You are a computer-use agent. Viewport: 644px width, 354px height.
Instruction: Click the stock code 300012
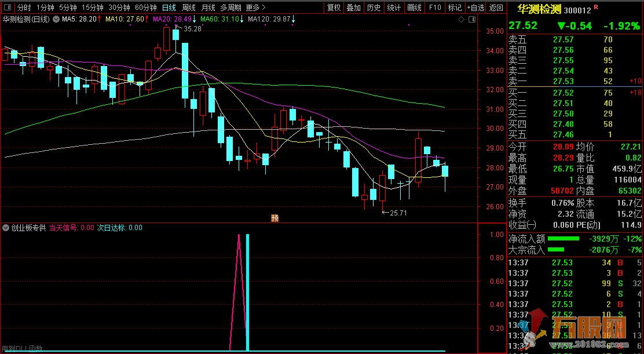click(x=577, y=10)
